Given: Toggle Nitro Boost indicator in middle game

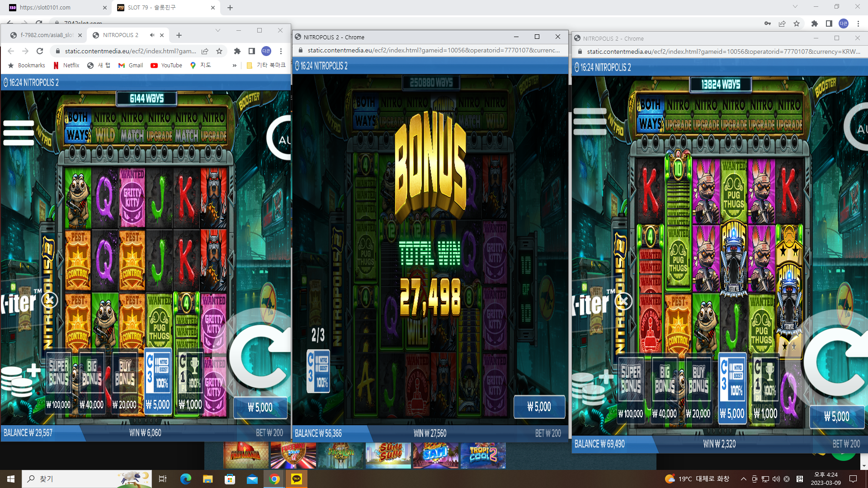Looking at the screenshot, I should coord(318,371).
